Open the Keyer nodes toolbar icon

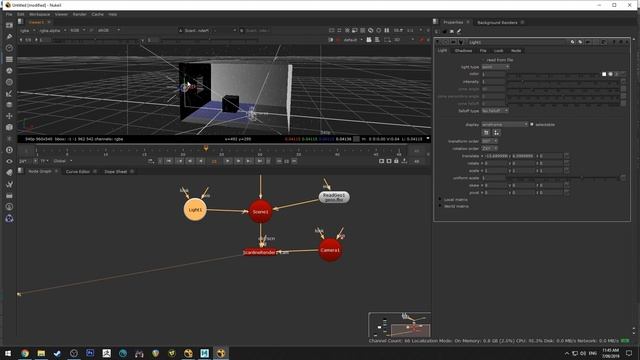[9, 93]
